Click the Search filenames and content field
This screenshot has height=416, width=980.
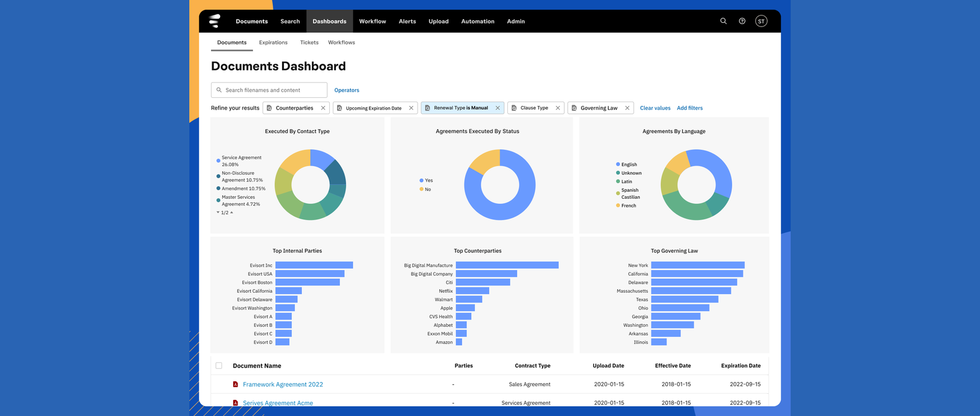(269, 90)
